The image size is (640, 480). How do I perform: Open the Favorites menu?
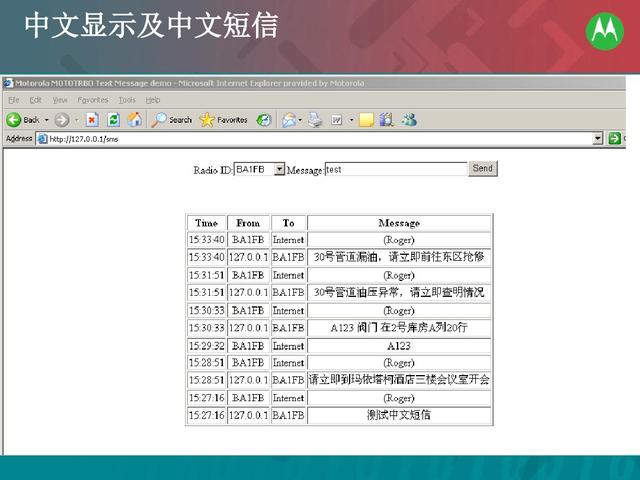[93, 100]
